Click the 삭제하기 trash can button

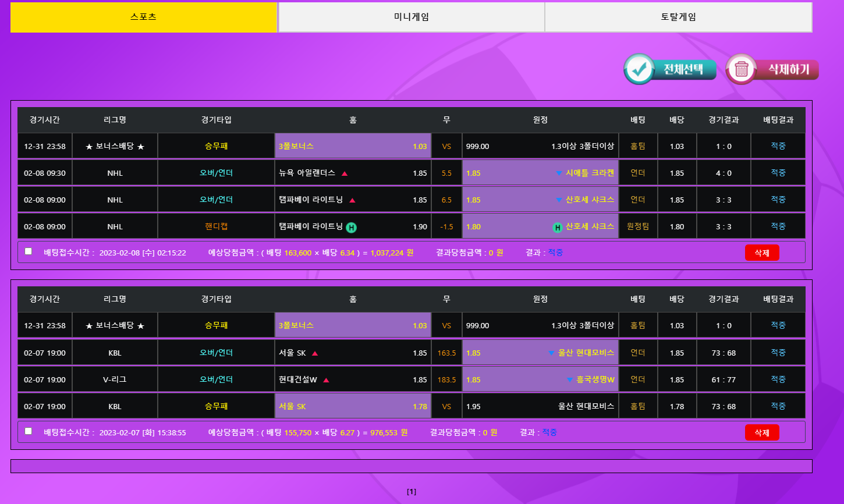click(772, 69)
